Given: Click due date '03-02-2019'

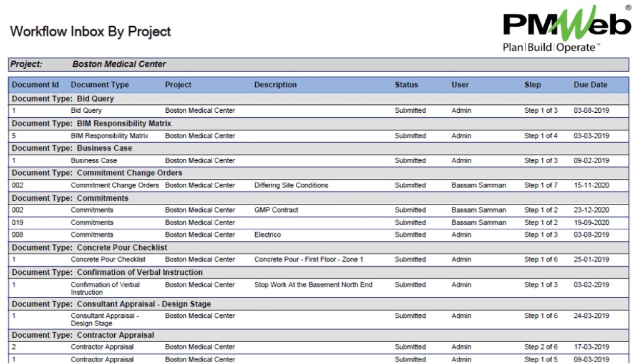Looking at the screenshot, I should 592,285.
